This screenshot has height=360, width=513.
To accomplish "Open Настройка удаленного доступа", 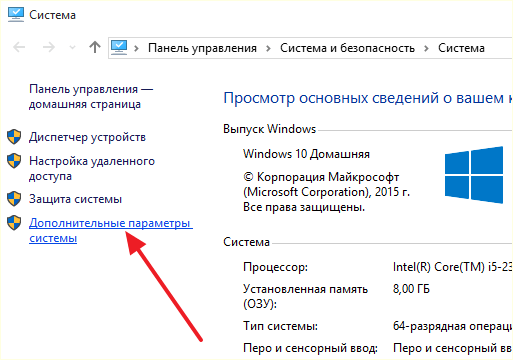I will pos(92,168).
